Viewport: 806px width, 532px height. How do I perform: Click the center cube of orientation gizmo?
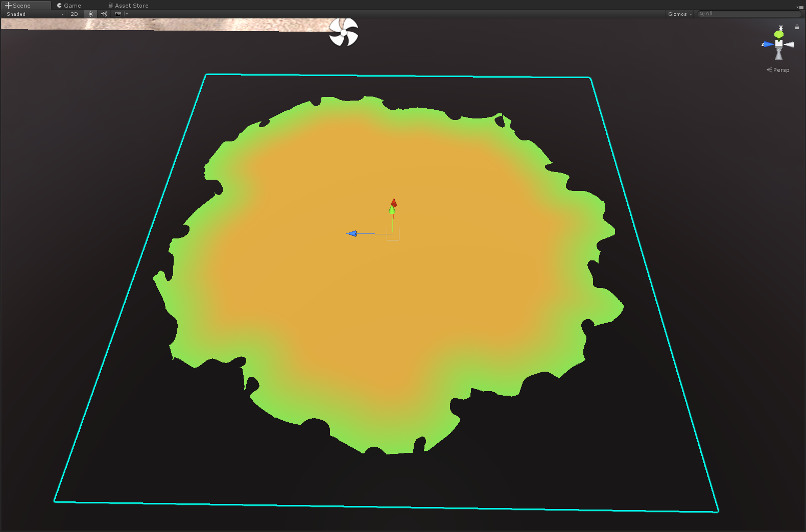(x=779, y=44)
